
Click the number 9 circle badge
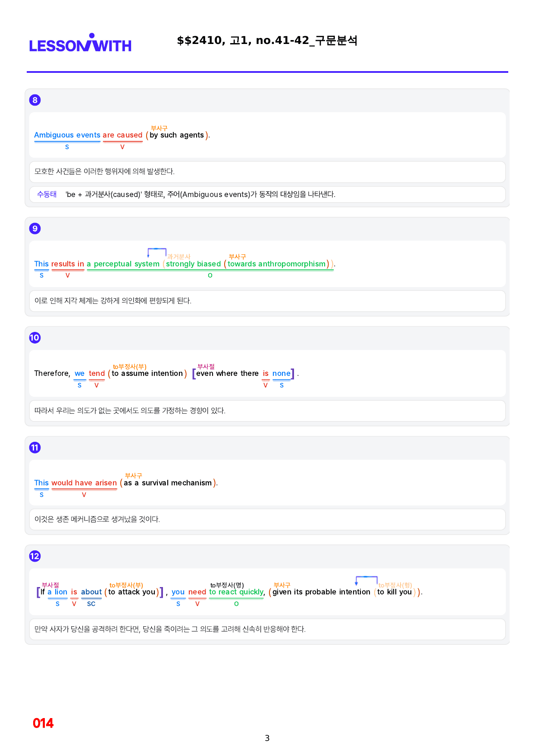click(35, 228)
